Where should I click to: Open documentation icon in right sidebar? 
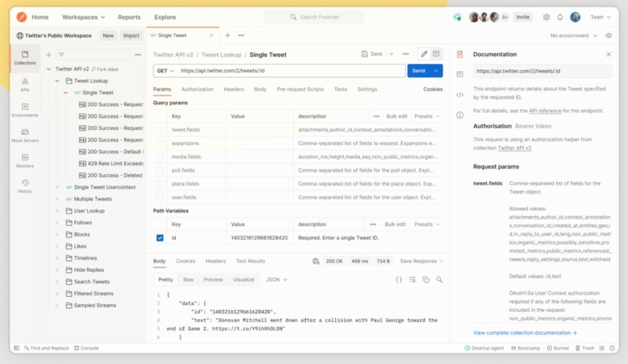pyautogui.click(x=460, y=55)
